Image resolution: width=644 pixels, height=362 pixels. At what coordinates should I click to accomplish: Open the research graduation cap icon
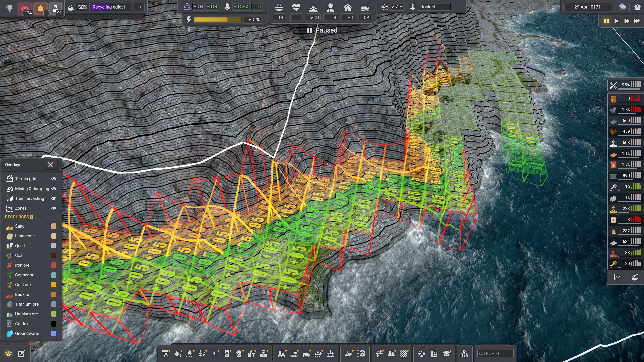click(447, 354)
